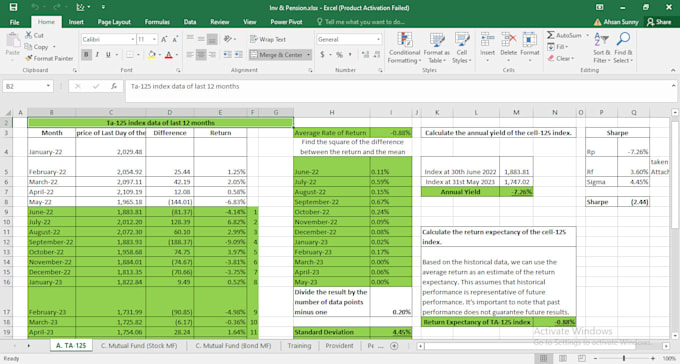Click the Share button
680x364 pixels.
click(x=659, y=22)
